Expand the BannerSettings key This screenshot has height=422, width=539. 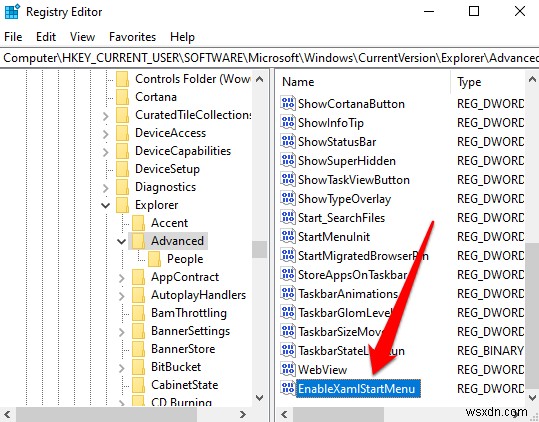point(121,332)
